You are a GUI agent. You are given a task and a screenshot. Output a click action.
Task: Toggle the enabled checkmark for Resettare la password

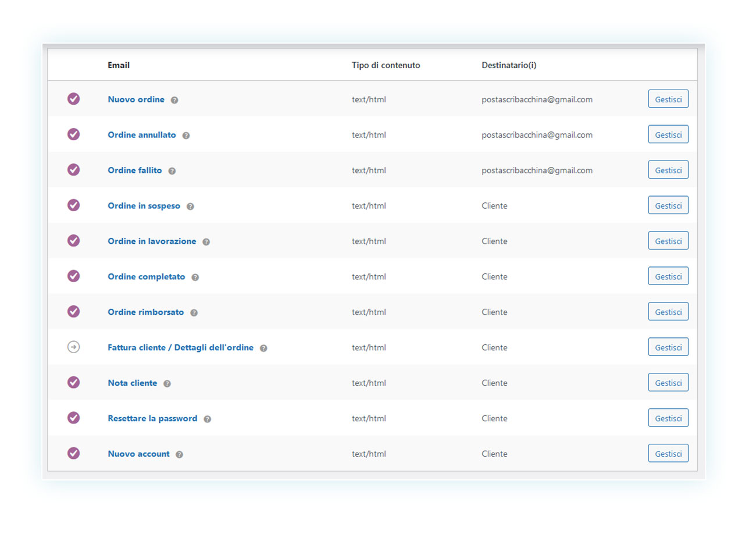point(73,418)
